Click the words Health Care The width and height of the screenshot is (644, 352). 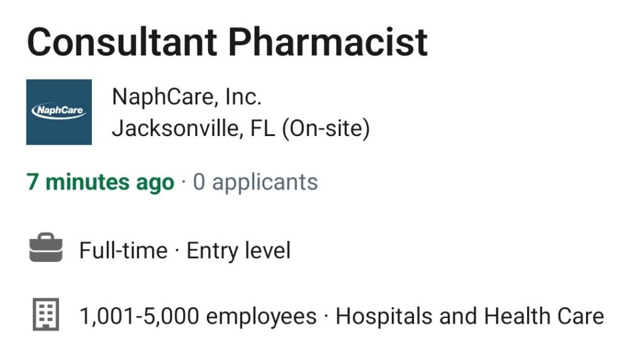[x=544, y=317]
